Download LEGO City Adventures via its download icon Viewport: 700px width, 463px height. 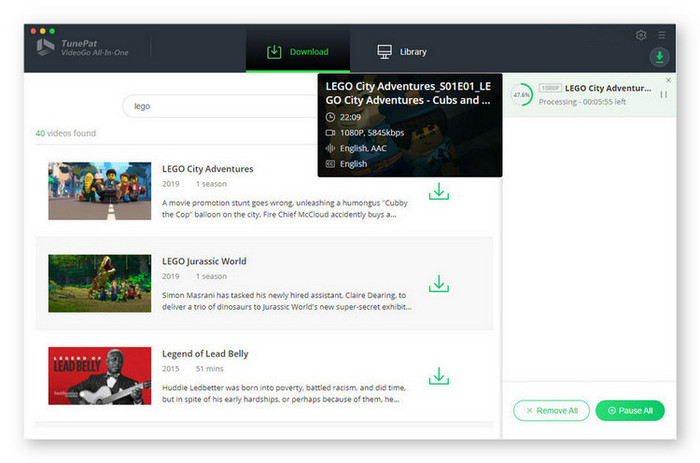(x=439, y=191)
